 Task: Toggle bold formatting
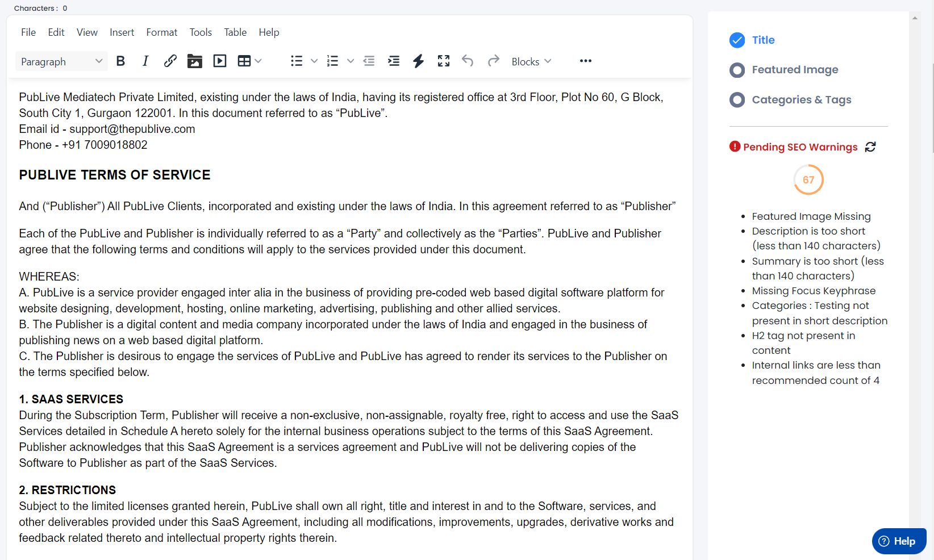click(x=120, y=61)
